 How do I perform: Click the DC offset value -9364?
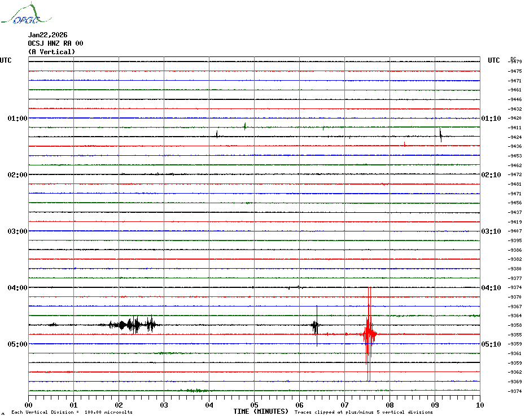(x=515, y=316)
